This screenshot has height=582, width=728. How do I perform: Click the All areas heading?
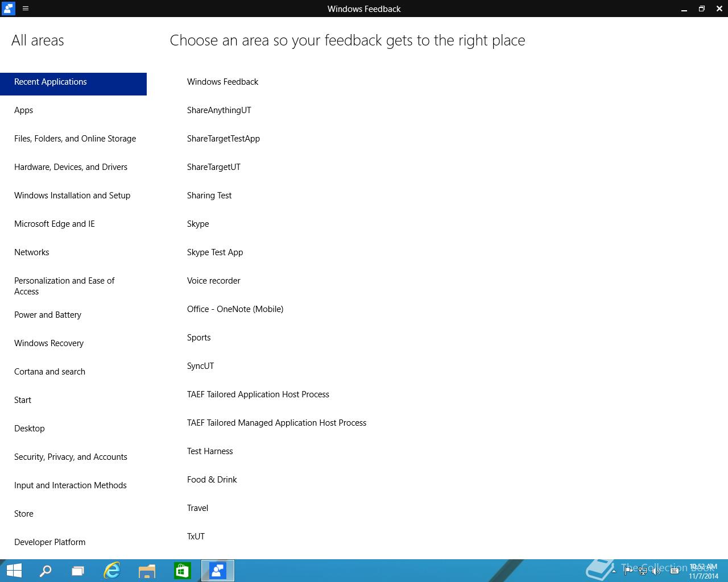(38, 40)
